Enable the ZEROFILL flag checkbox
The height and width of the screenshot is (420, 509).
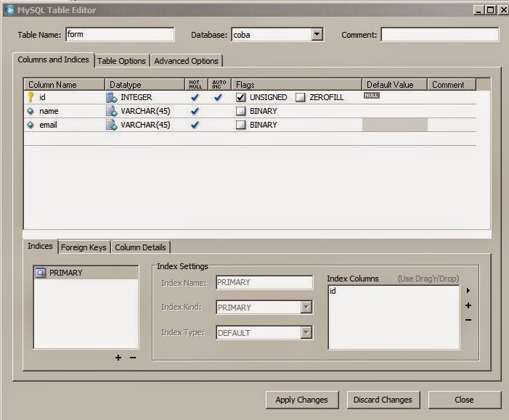(x=301, y=97)
